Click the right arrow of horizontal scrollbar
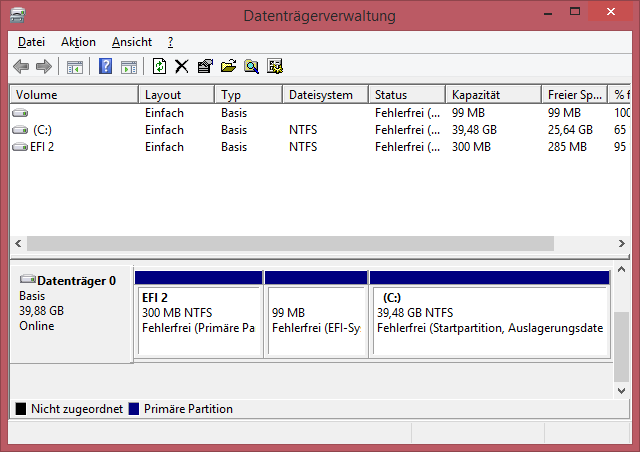 [x=622, y=244]
